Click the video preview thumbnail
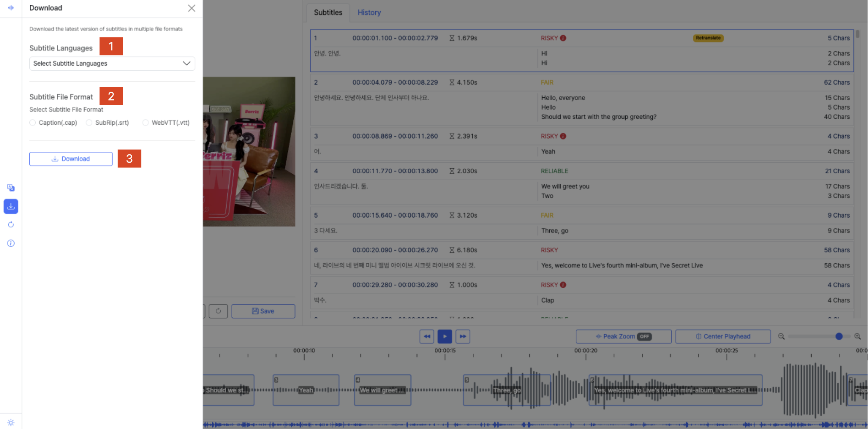The image size is (868, 429). pyautogui.click(x=249, y=151)
